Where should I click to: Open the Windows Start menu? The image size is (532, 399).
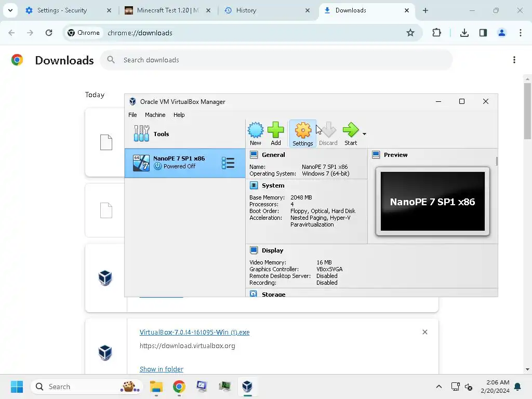[17, 387]
